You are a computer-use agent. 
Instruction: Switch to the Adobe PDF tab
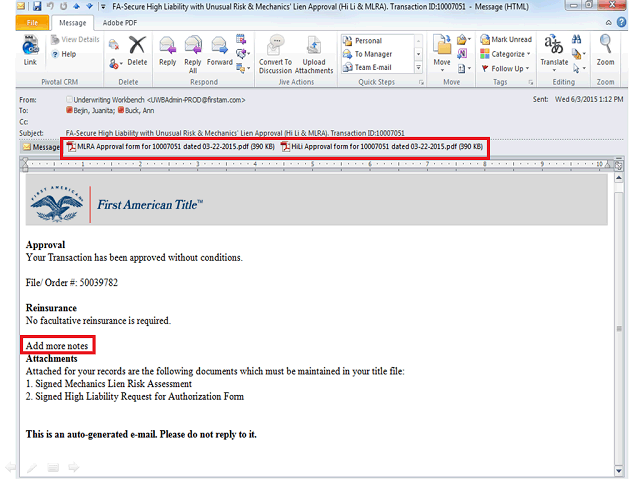pyautogui.click(x=120, y=23)
